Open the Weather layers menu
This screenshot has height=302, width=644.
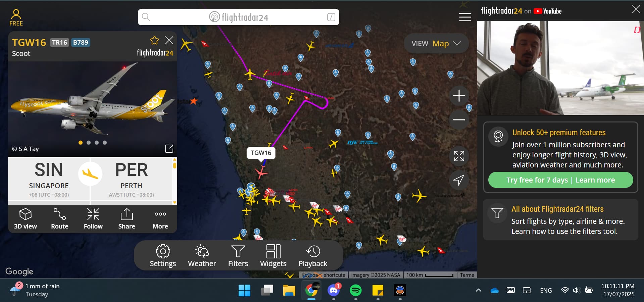pos(202,256)
